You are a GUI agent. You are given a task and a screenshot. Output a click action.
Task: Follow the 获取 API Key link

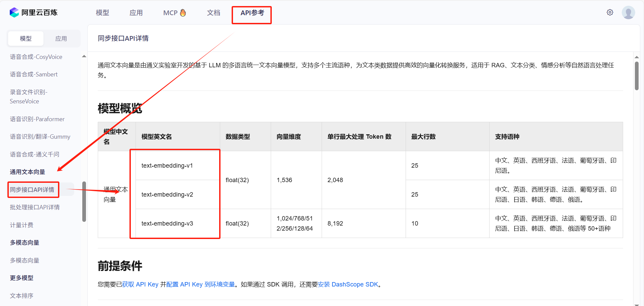(x=140, y=284)
